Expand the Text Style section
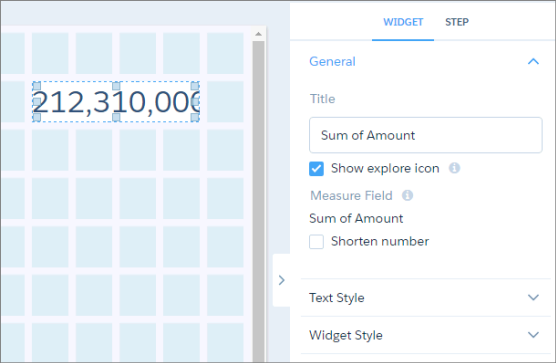The image size is (556, 363). 426,297
